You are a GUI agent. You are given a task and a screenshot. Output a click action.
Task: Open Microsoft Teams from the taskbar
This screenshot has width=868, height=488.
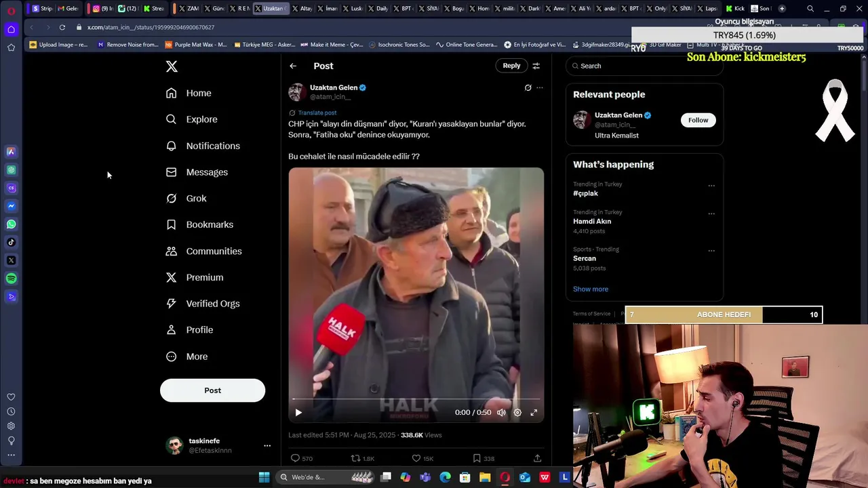click(x=425, y=477)
